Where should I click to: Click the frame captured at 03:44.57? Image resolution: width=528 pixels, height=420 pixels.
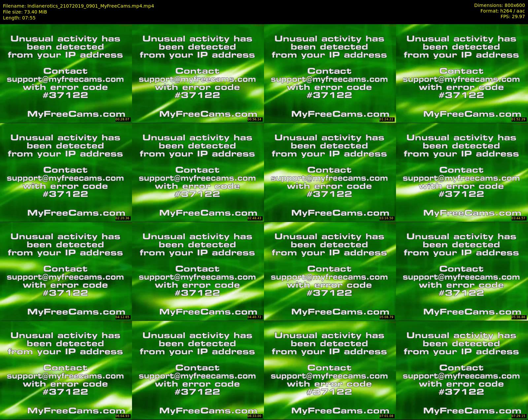click(x=462, y=172)
